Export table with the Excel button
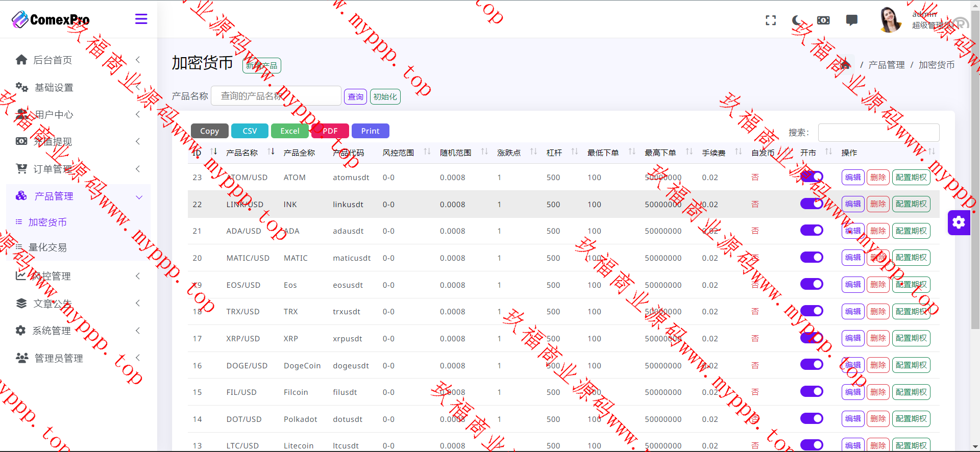Image resolution: width=980 pixels, height=452 pixels. click(x=289, y=131)
